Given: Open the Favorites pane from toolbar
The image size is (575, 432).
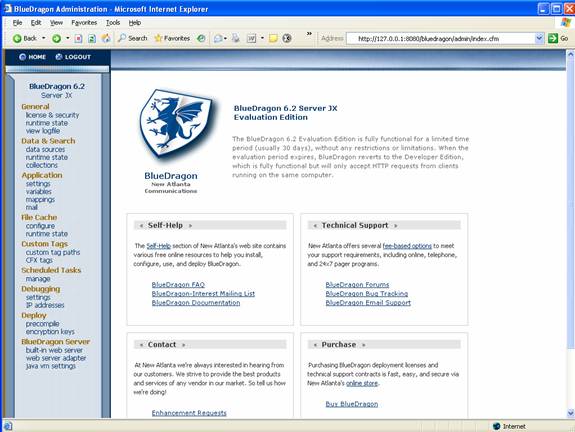Looking at the screenshot, I should pos(172,38).
